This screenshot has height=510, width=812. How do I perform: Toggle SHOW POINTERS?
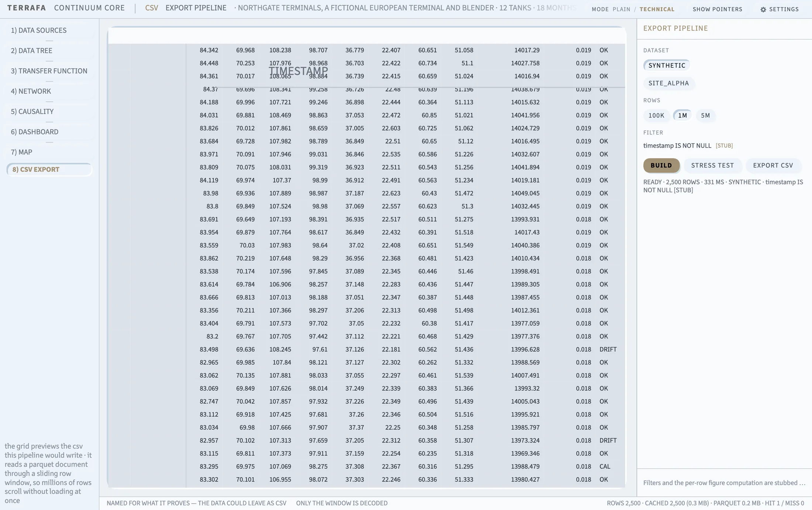coord(717,9)
